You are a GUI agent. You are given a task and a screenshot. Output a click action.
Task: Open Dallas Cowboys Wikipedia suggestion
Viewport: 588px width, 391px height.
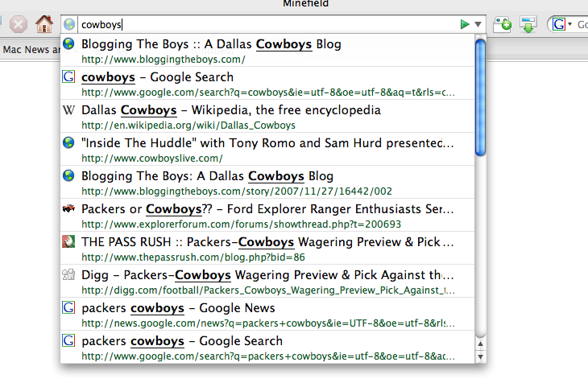pos(267,116)
